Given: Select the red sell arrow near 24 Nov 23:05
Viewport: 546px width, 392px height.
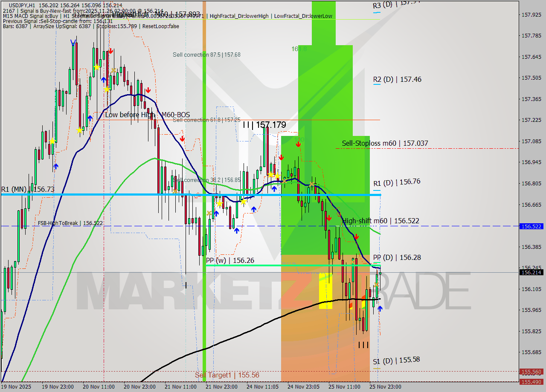Looking at the screenshot, I should [x=298, y=144].
